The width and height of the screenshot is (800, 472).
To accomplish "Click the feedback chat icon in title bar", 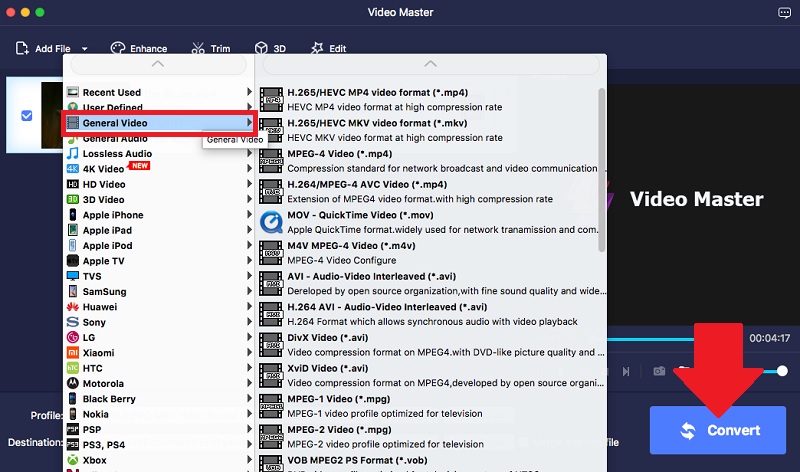I will pos(784,13).
